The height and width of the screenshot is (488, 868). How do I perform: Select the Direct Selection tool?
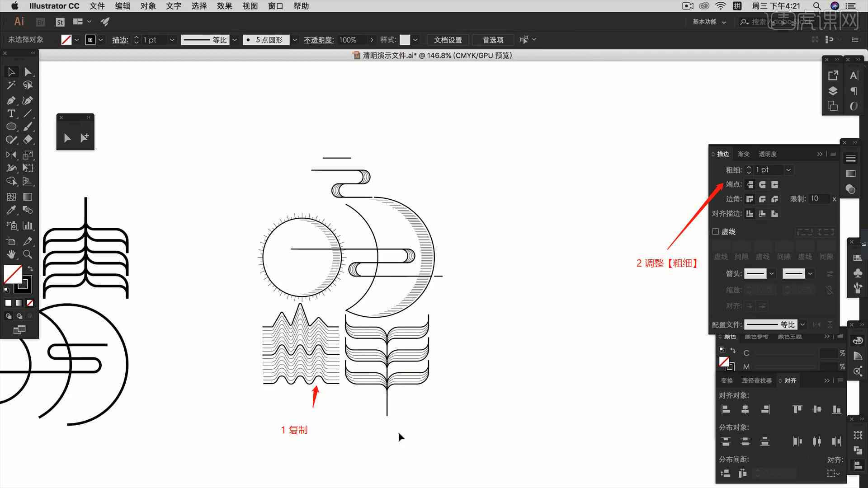[x=28, y=71]
